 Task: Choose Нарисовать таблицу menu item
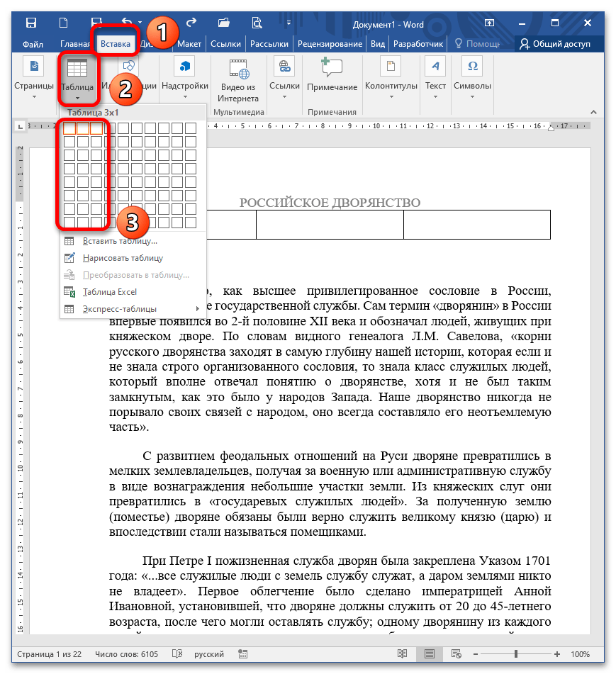tap(133, 258)
